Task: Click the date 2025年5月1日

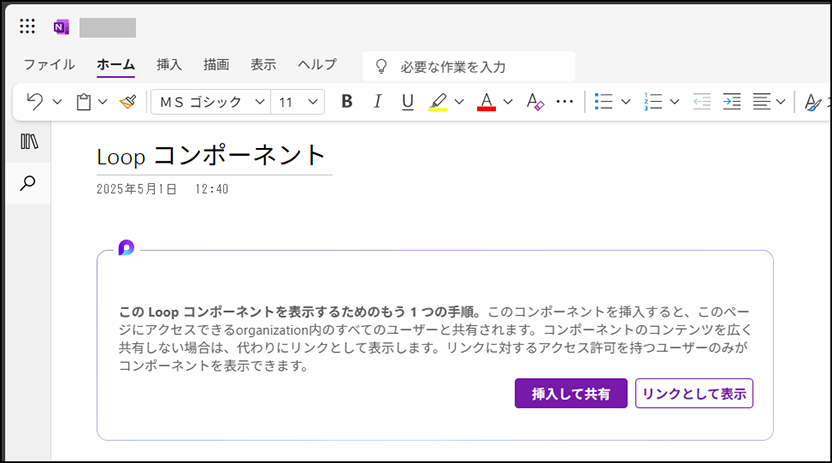Action: point(136,189)
